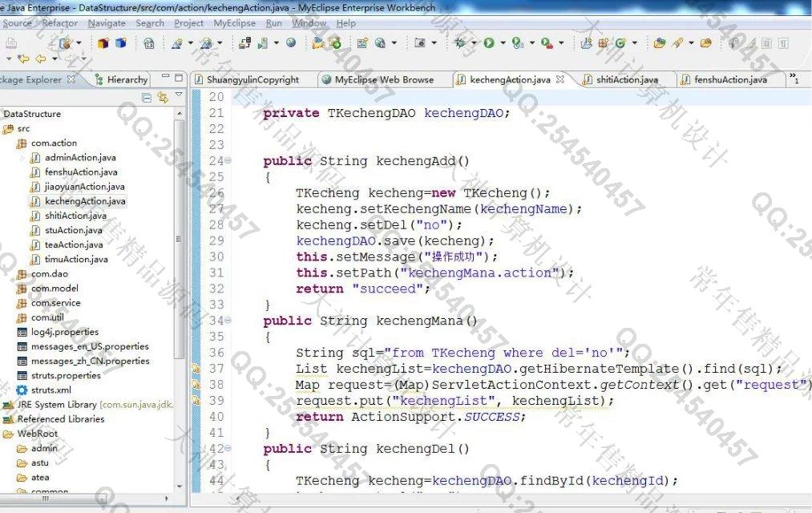Click the Debug bug icon
The height and width of the screenshot is (513, 812).
click(459, 43)
